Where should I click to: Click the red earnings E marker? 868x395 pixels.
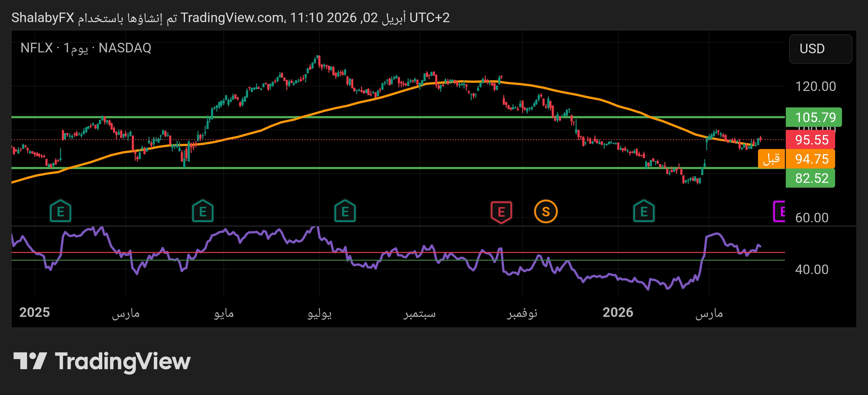click(x=501, y=212)
